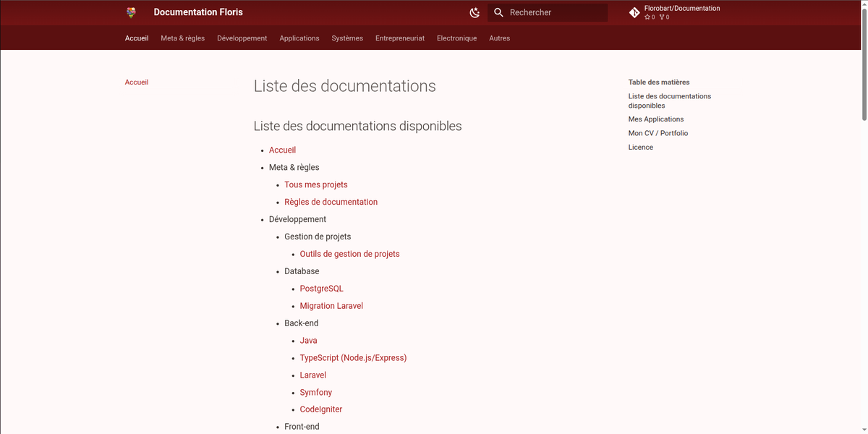Open the Entrepreneuriat tab
This screenshot has width=868, height=434.
point(400,38)
